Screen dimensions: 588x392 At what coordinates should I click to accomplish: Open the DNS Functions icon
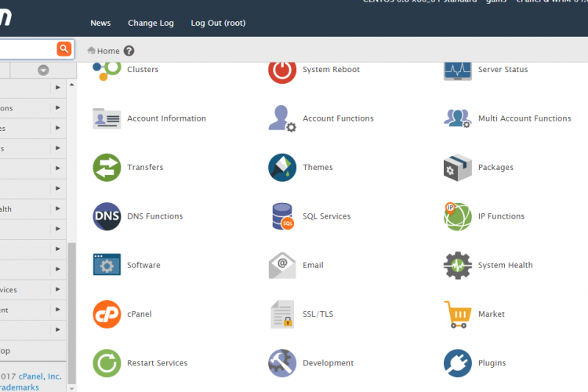107,216
